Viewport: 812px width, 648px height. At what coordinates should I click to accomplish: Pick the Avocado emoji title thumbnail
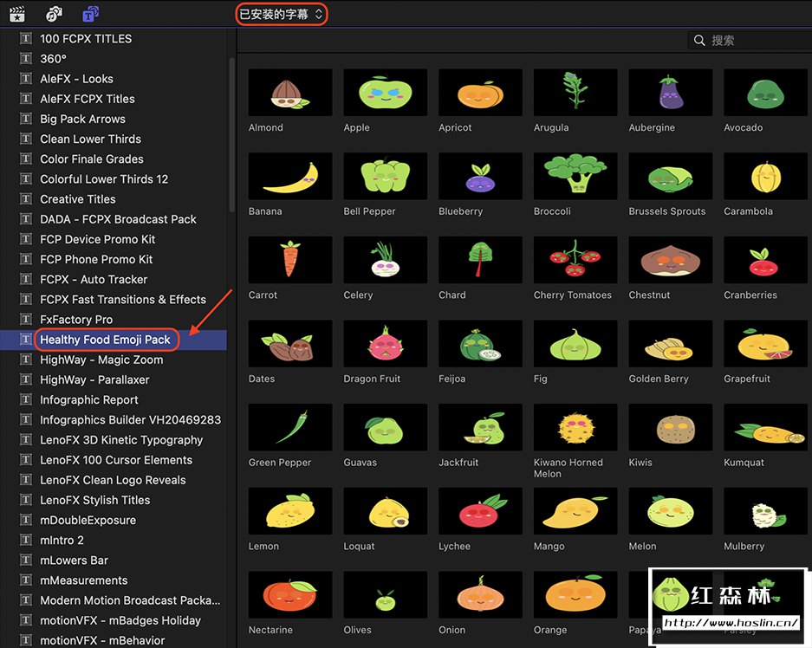765,93
